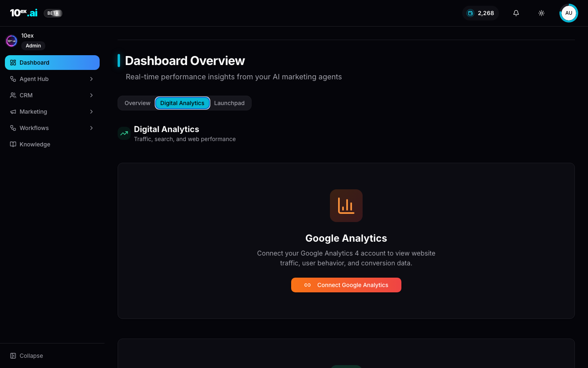The width and height of the screenshot is (588, 368).
Task: Click the Admin role badge
Action: [x=33, y=46]
